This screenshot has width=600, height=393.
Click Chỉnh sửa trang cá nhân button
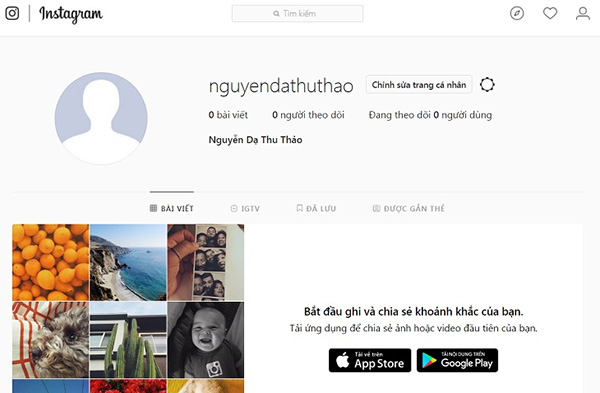419,85
